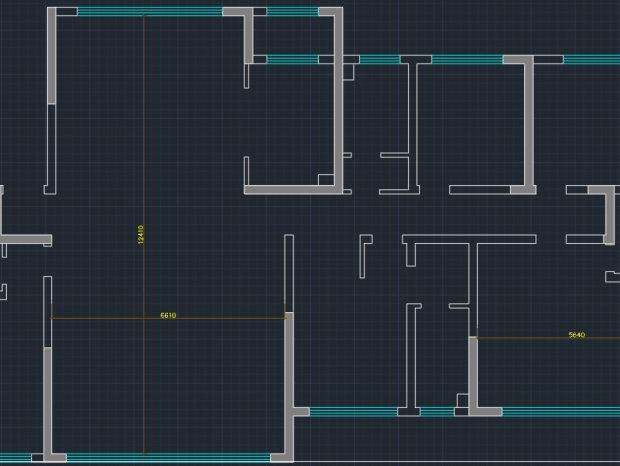
Task: Select the 5640 dimension text
Action: (576, 335)
